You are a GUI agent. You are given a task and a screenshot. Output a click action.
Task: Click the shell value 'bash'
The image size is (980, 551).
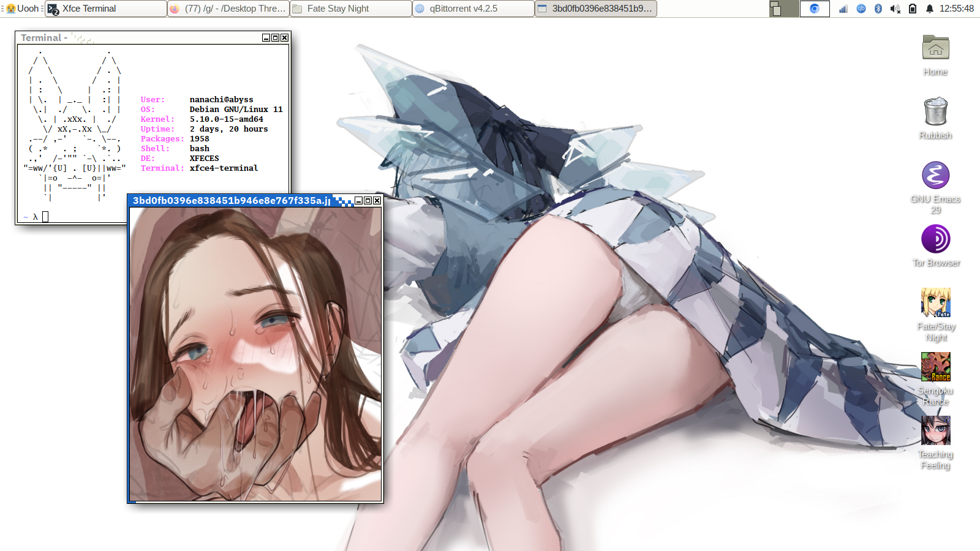199,148
